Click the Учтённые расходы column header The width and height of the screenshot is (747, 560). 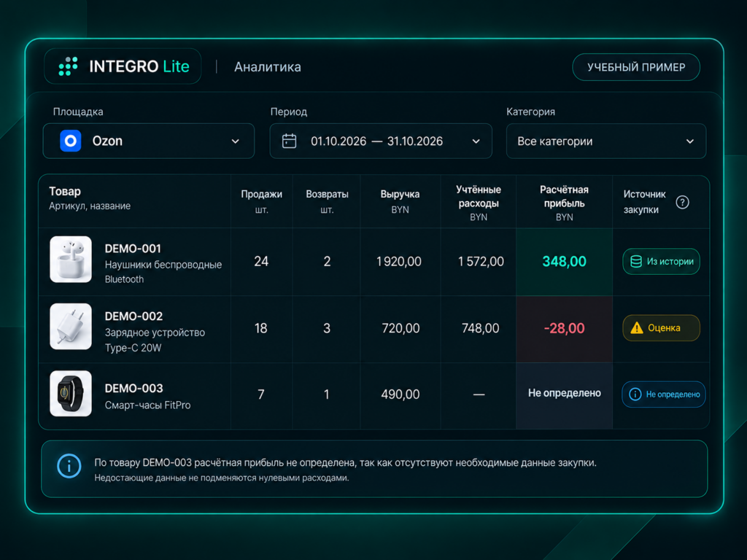[479, 203]
